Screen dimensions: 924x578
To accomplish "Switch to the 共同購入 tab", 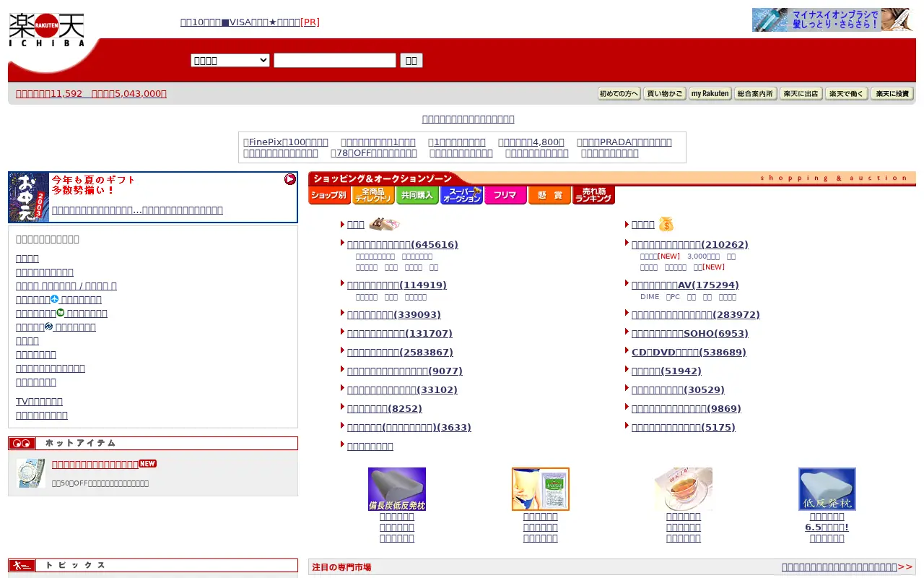I will coord(417,196).
